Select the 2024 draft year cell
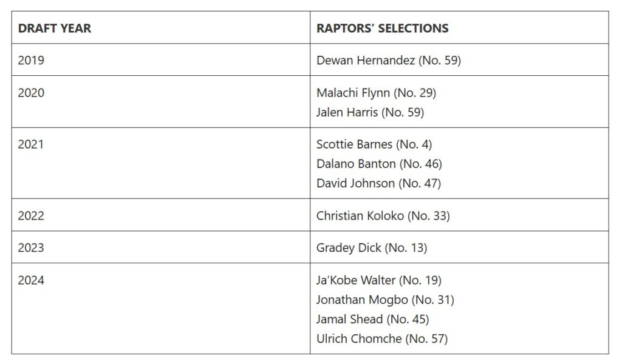The image size is (622, 364). click(x=31, y=280)
